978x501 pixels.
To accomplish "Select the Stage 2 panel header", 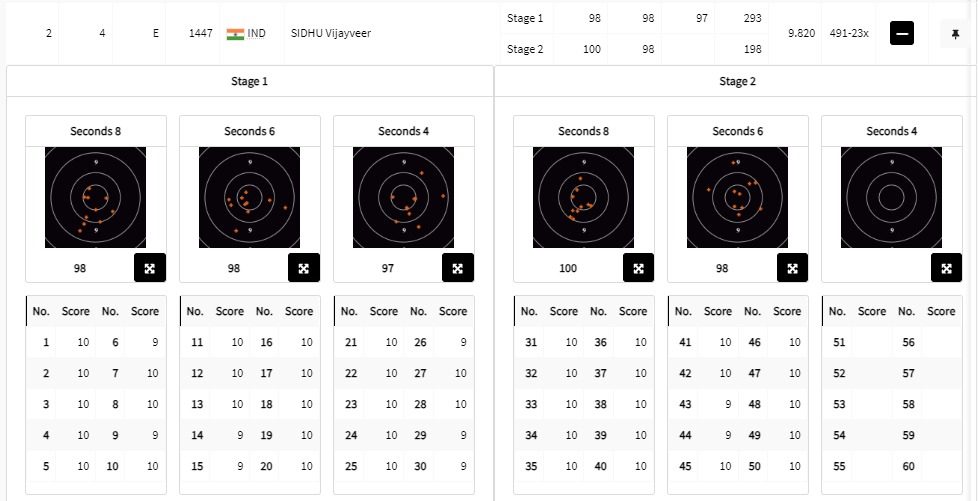I will point(737,82).
